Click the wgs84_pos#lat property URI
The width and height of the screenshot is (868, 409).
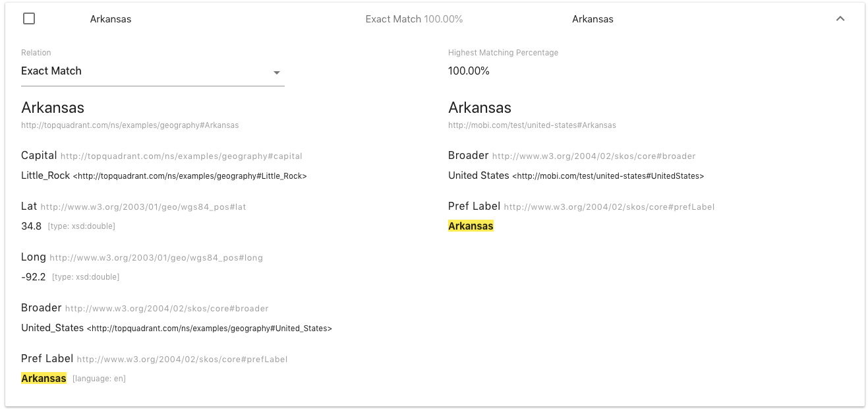click(x=143, y=207)
